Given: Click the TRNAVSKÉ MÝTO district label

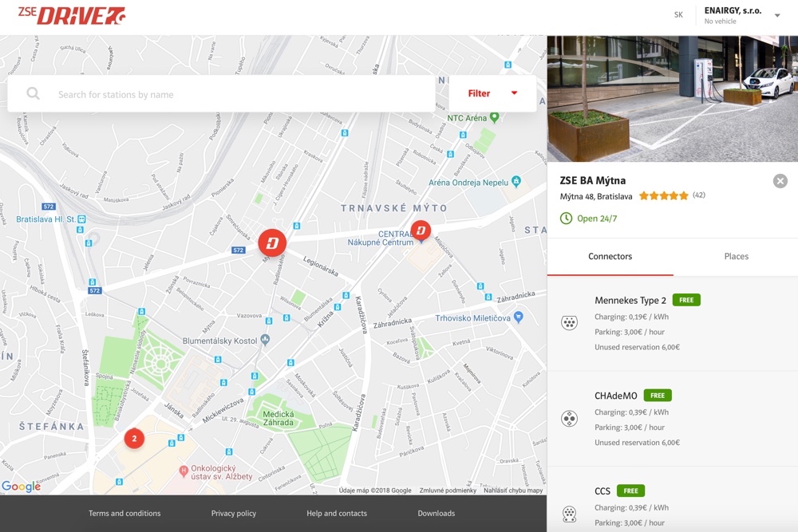Looking at the screenshot, I should pos(394,208).
